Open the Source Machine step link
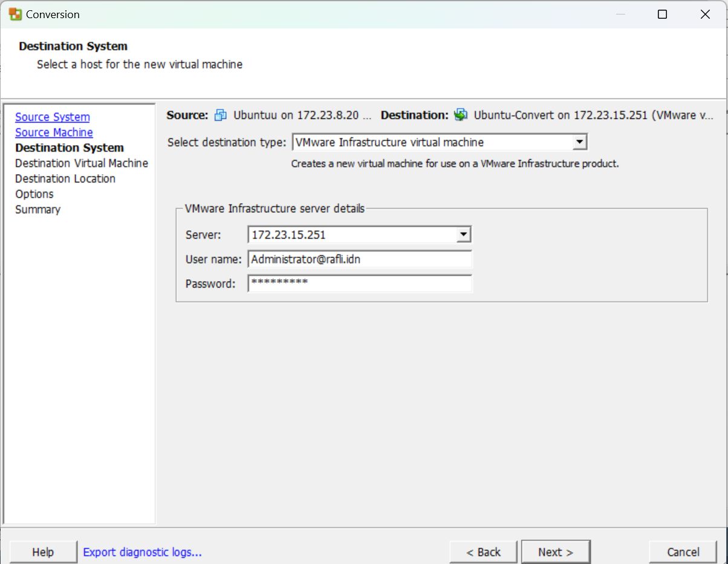Image resolution: width=728 pixels, height=564 pixels. pyautogui.click(x=54, y=132)
